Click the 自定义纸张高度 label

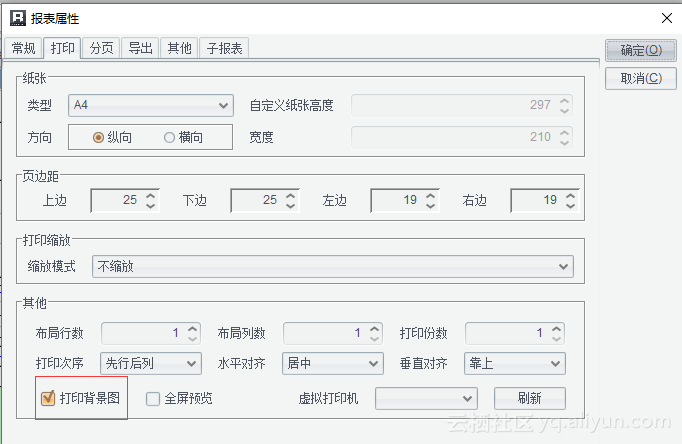coord(291,105)
